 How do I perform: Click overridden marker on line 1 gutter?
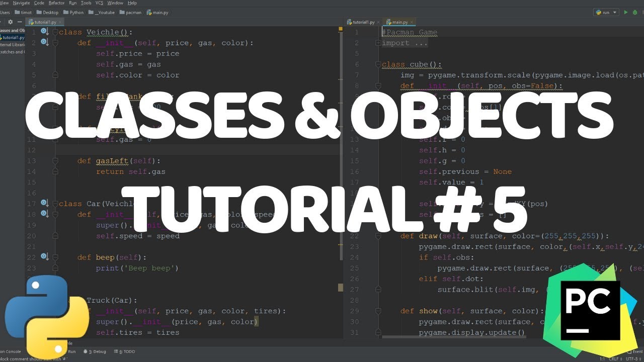click(x=44, y=32)
